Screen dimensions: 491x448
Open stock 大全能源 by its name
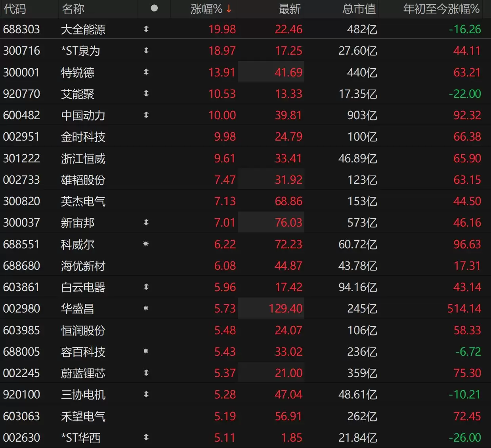[x=83, y=29]
